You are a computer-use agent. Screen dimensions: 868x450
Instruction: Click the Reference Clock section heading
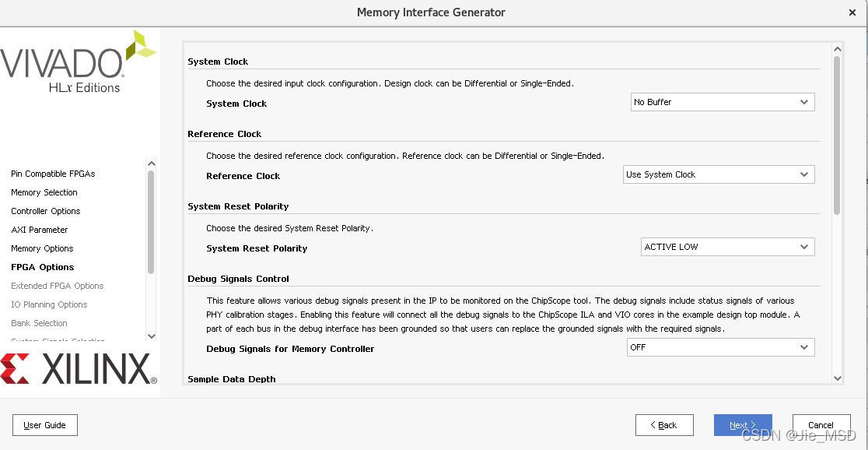tap(225, 134)
